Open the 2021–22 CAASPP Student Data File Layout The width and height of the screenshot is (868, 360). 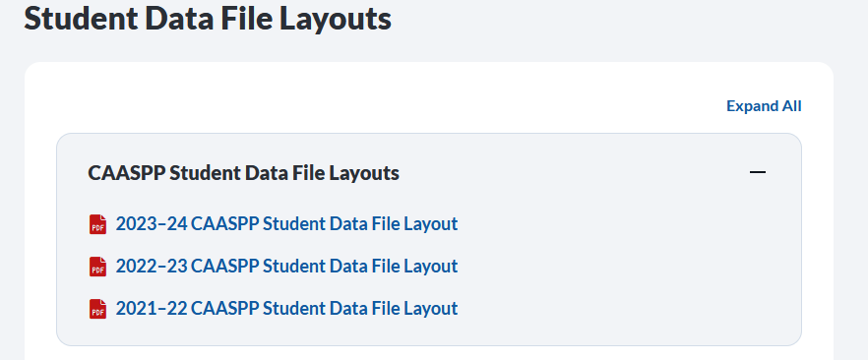point(286,308)
